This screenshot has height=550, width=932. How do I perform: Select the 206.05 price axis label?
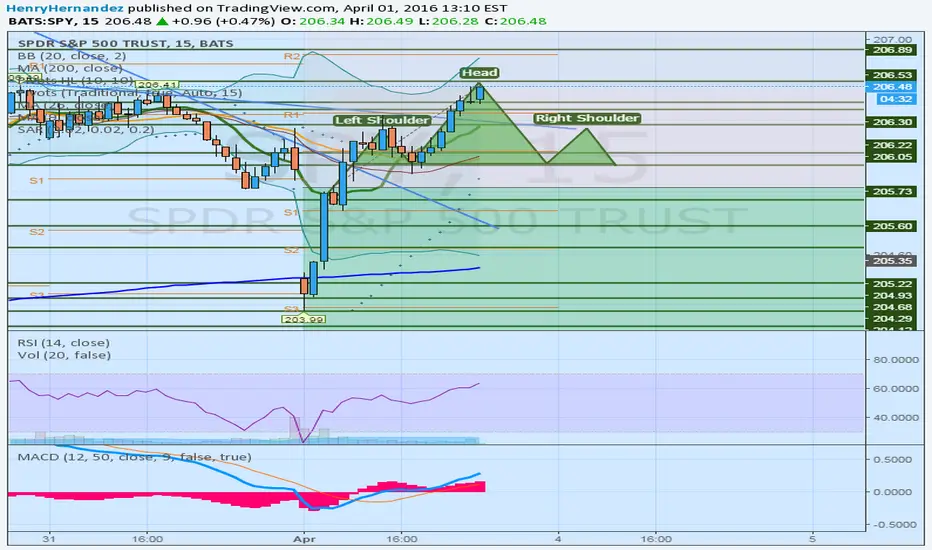pos(892,156)
